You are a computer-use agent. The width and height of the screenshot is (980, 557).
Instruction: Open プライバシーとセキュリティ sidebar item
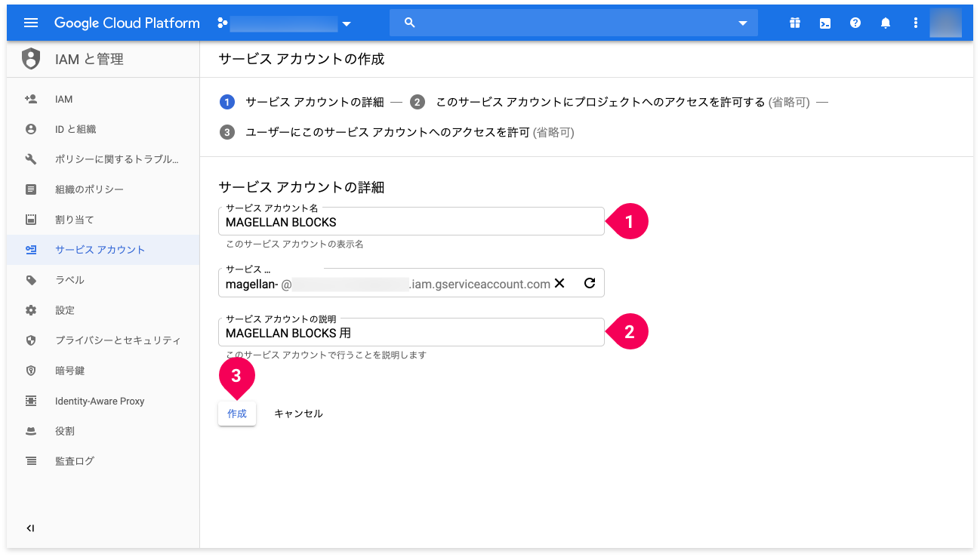(x=103, y=340)
